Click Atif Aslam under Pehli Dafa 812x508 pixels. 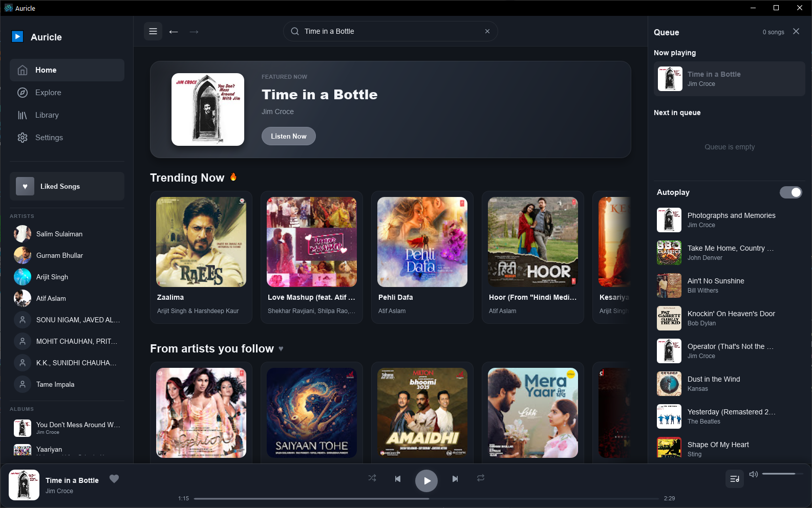click(392, 311)
